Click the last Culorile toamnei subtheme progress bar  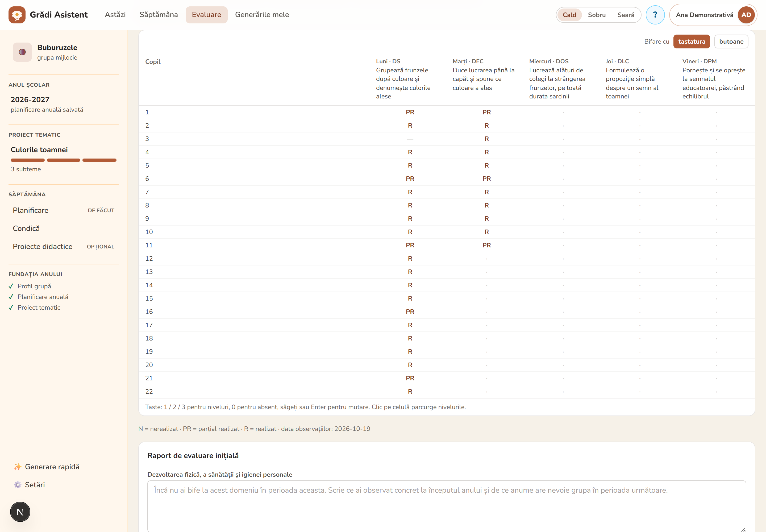[99, 160]
